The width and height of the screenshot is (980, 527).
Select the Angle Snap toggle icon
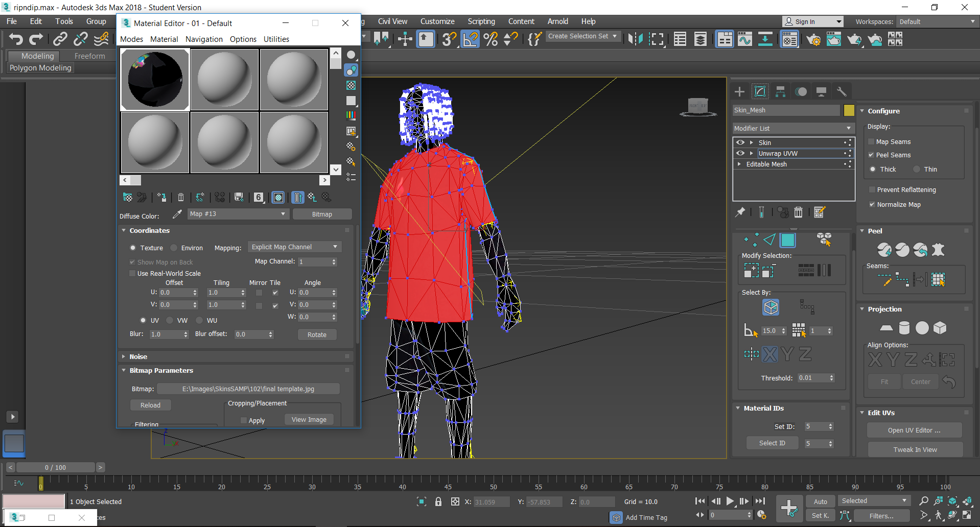470,39
